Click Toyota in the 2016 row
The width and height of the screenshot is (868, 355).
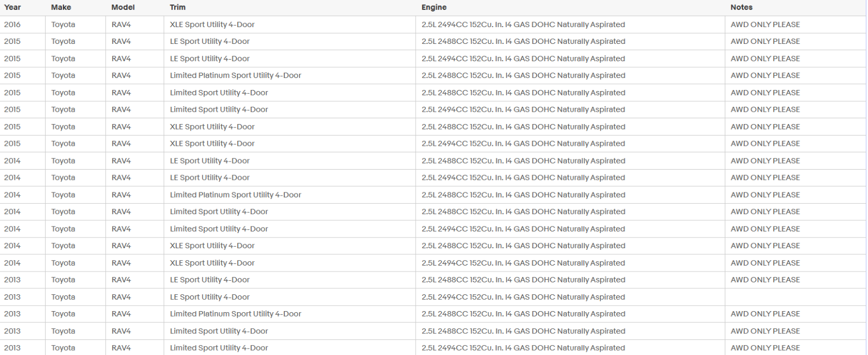coord(63,24)
